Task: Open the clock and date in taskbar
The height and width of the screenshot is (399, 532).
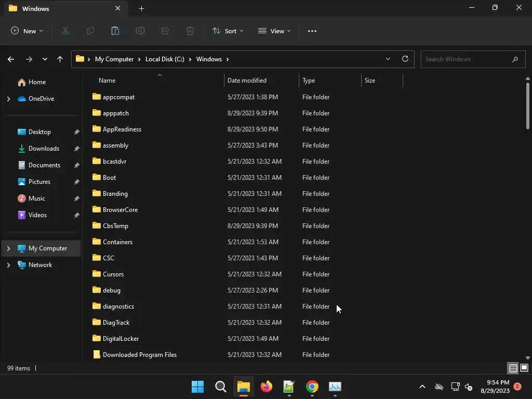Action: click(495, 387)
